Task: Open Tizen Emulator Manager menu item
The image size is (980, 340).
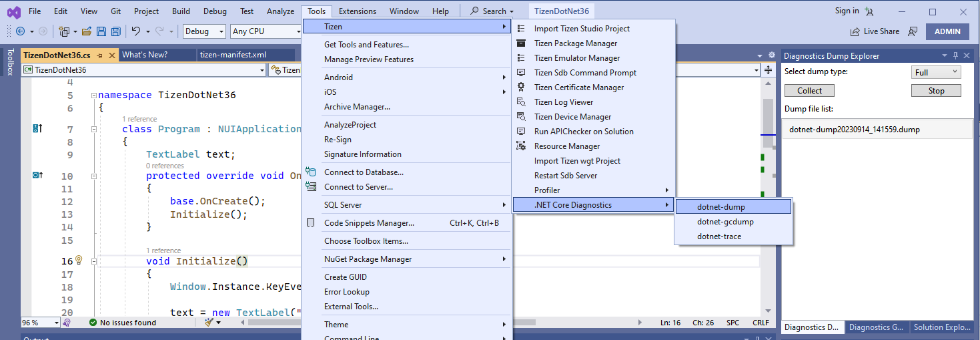Action: pyautogui.click(x=576, y=58)
